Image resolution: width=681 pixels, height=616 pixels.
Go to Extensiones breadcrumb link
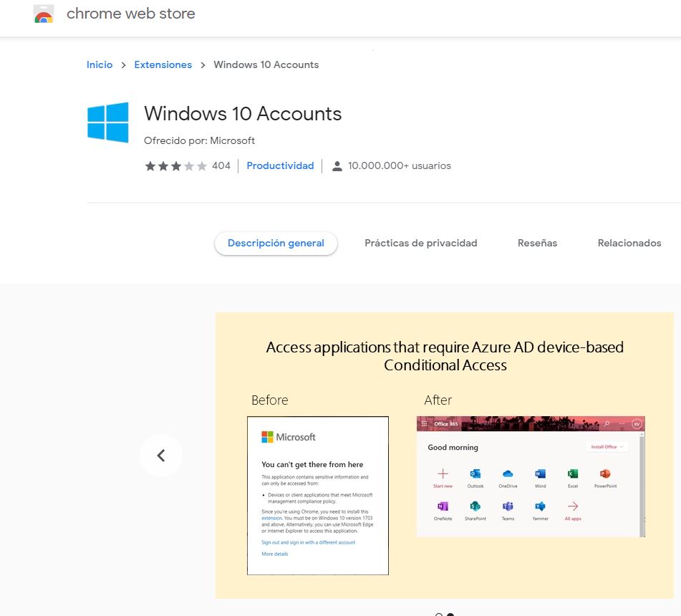coord(163,64)
